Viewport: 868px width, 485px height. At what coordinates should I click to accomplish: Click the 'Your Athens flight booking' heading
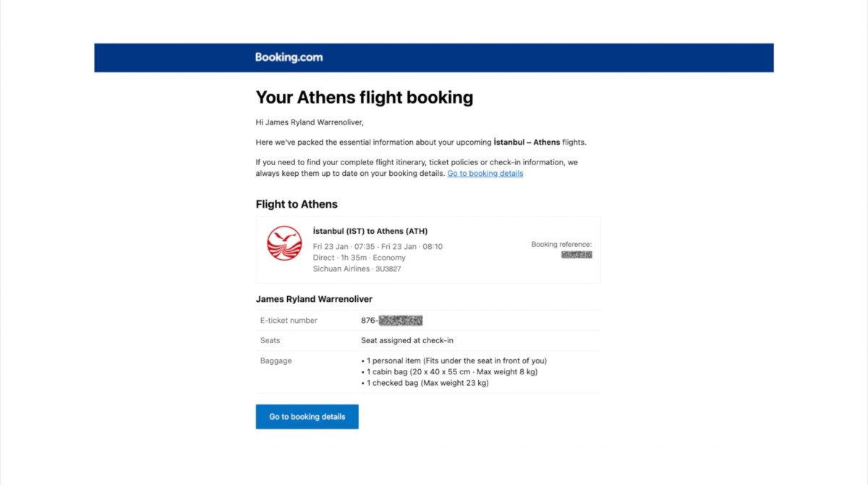pos(364,98)
